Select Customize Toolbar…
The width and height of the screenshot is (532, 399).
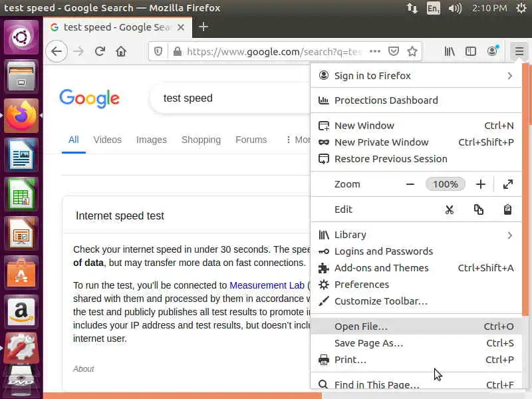416,301
